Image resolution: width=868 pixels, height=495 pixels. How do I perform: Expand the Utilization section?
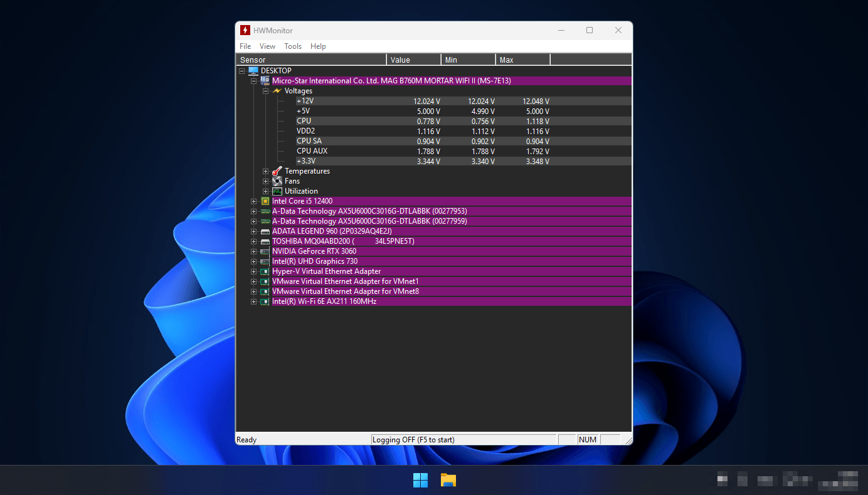tap(265, 191)
